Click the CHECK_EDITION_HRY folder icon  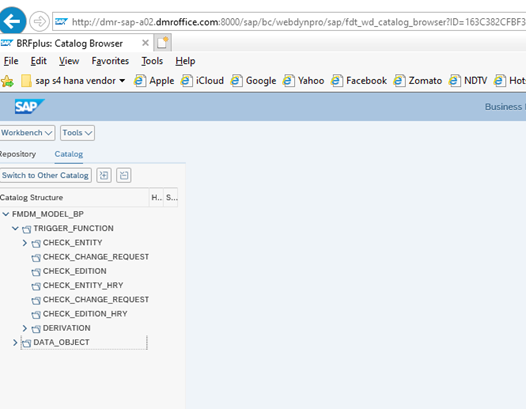(36, 314)
